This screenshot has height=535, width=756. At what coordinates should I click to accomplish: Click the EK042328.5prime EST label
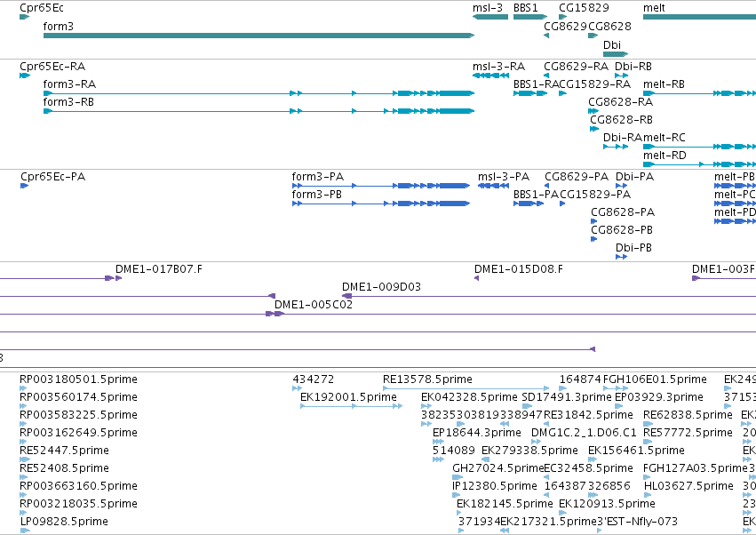[x=469, y=397]
